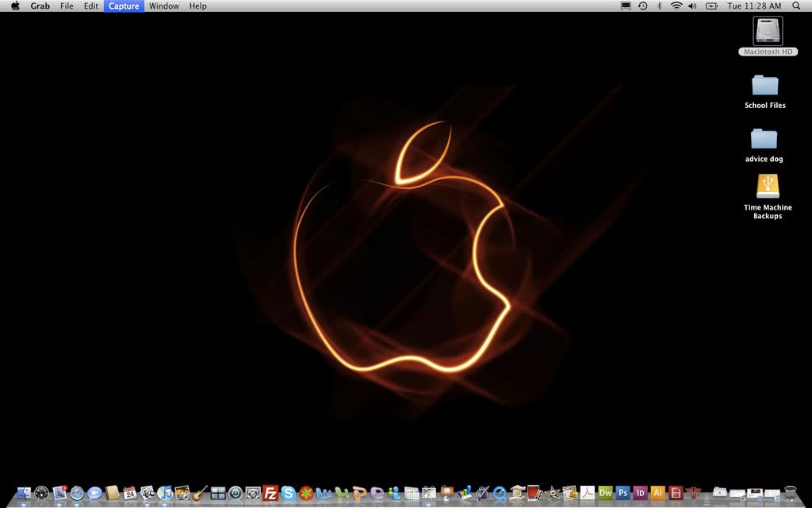
Task: Launch Safari from the Dock
Action: 77,493
